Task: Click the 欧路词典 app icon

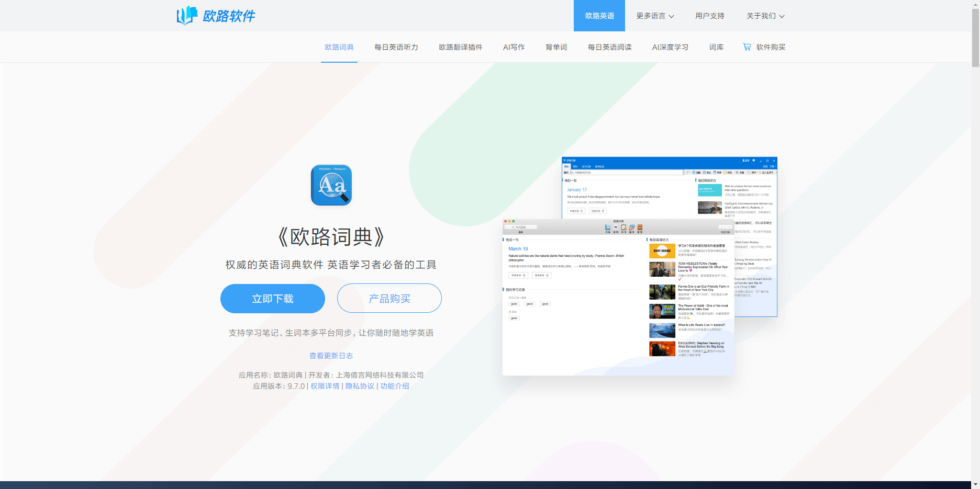Action: tap(331, 185)
